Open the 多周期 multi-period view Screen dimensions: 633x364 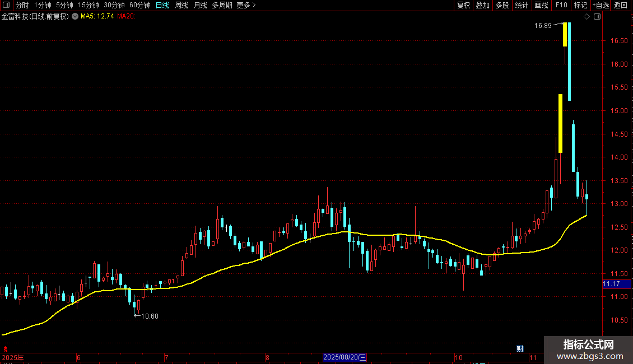click(222, 5)
